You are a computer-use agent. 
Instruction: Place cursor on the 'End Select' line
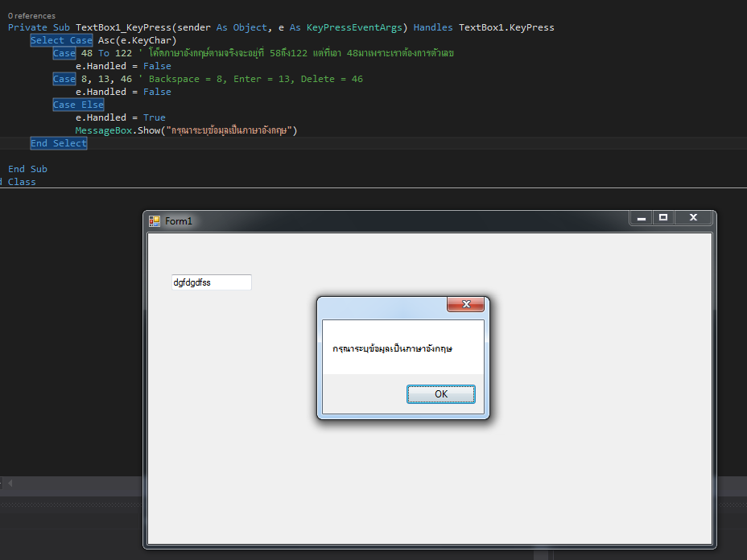pyautogui.click(x=58, y=143)
